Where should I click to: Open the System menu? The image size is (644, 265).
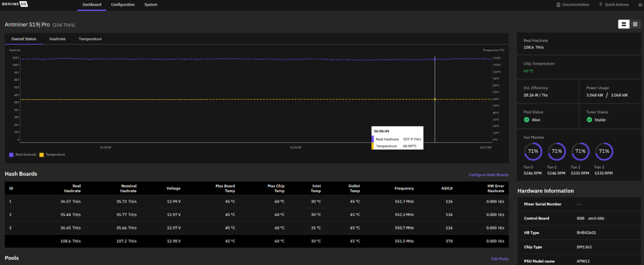(x=151, y=4)
